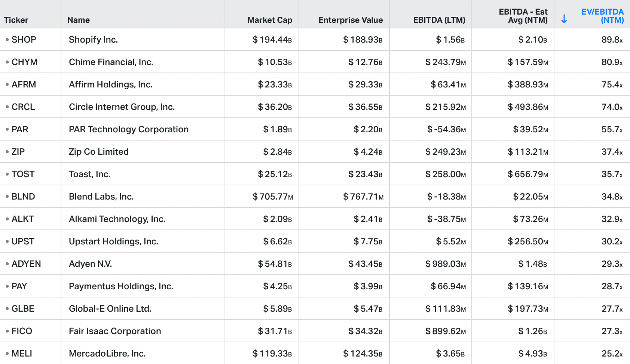The image size is (630, 364).
Task: Select the Paymentus Holdings, Inc. name
Action: [121, 286]
